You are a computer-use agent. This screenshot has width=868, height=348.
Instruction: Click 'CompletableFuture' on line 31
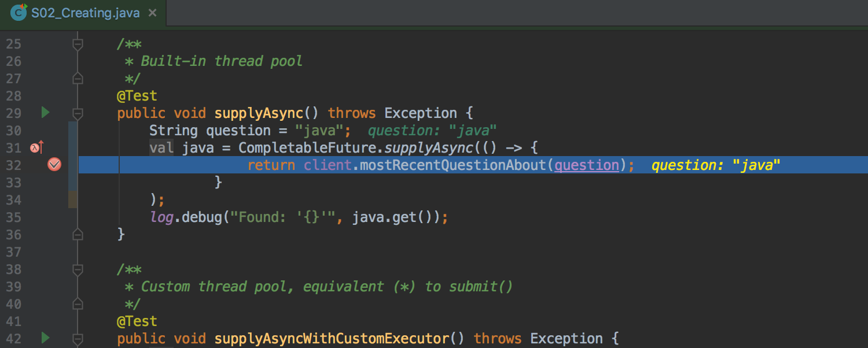pyautogui.click(x=307, y=148)
